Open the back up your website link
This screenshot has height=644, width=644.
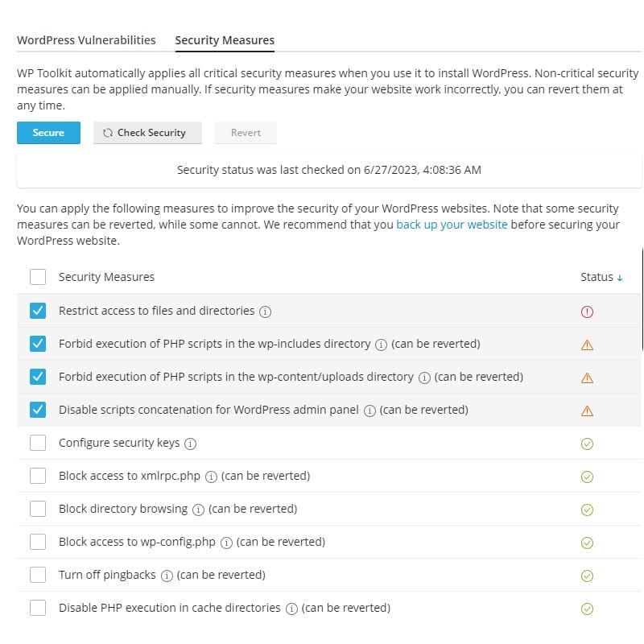coord(452,225)
